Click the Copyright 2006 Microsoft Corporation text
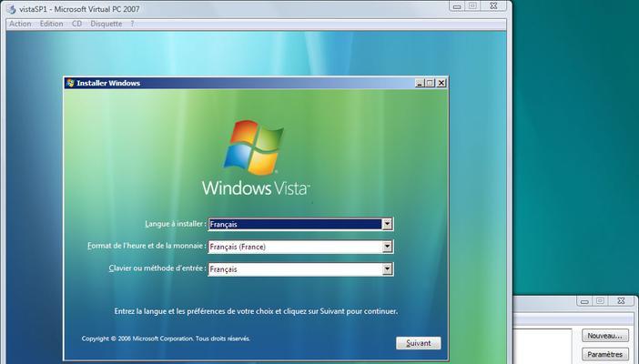 [166, 339]
